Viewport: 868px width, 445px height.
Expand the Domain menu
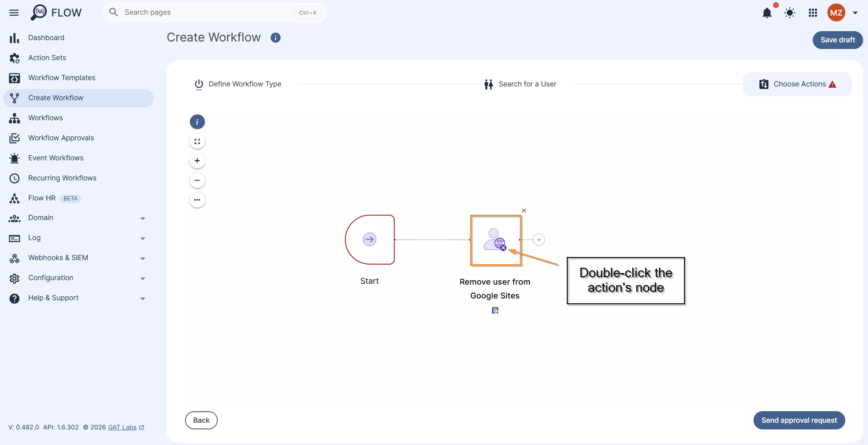pos(78,218)
